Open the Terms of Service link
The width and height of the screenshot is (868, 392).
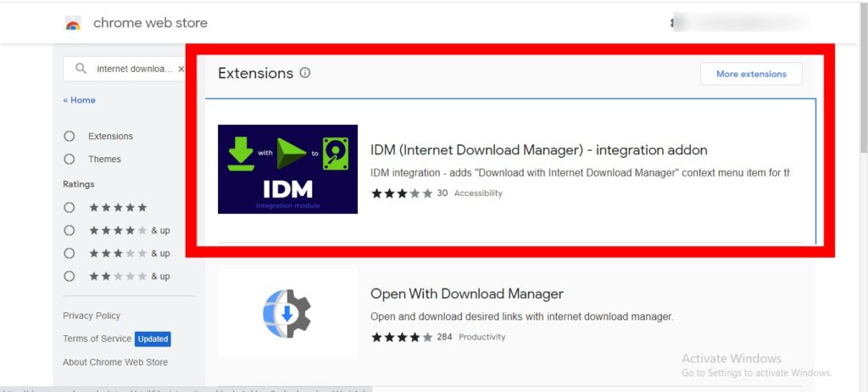[x=97, y=339]
